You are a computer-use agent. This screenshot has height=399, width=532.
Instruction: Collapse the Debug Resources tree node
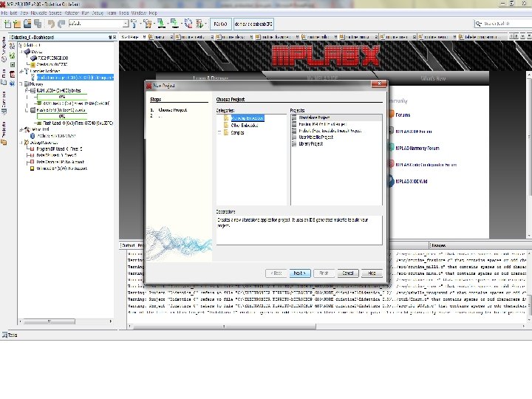21,143
